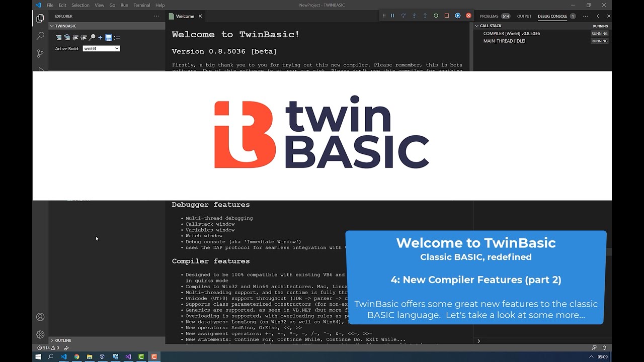Open the File menu
The height and width of the screenshot is (362, 644).
click(50, 5)
